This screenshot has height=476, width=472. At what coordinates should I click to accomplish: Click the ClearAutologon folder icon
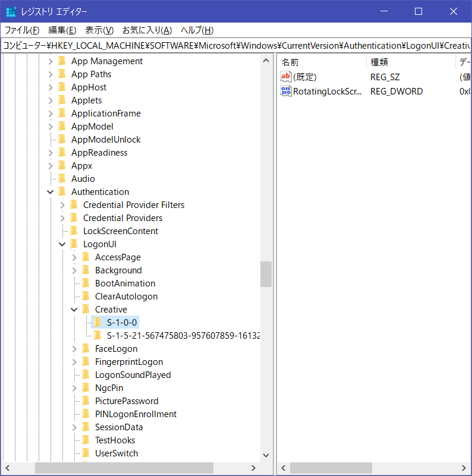click(86, 296)
